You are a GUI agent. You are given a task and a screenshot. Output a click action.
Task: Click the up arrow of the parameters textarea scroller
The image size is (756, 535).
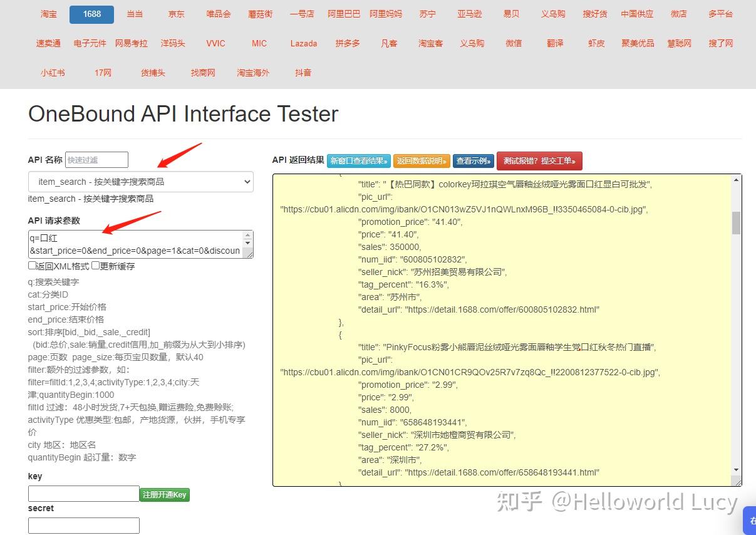[x=249, y=235]
